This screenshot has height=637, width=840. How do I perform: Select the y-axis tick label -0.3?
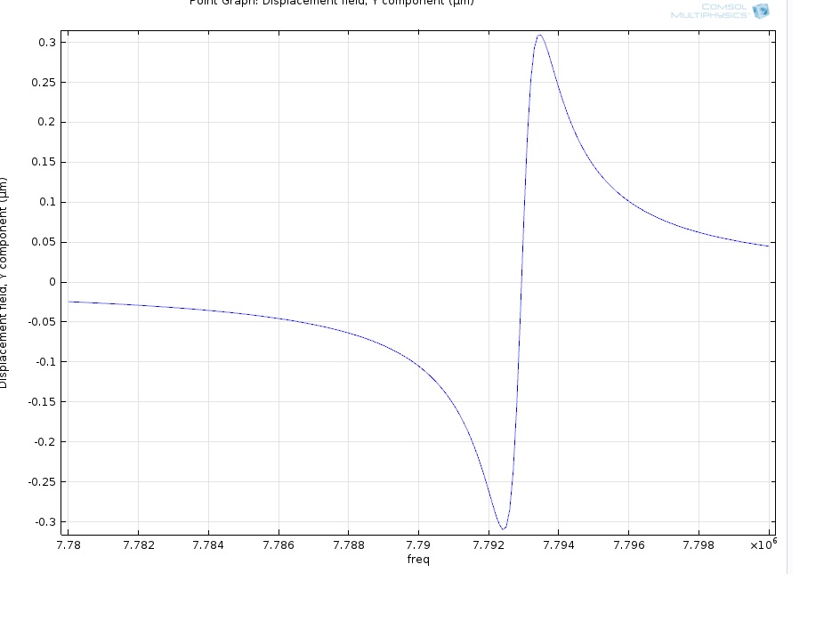(x=44, y=522)
